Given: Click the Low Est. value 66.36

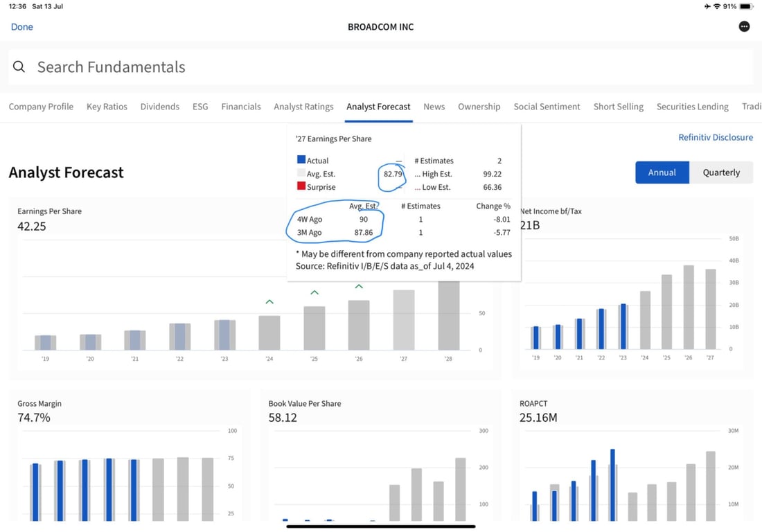Looking at the screenshot, I should coord(493,187).
